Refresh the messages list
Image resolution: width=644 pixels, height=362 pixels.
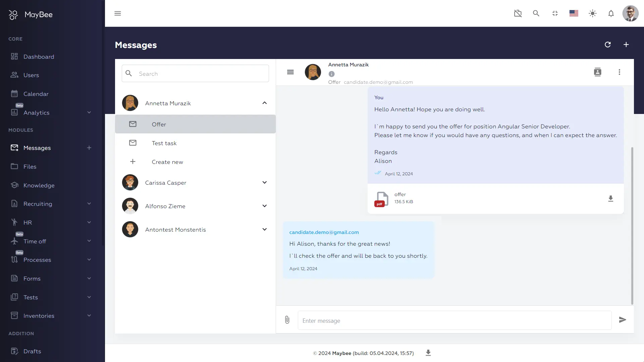(607, 45)
